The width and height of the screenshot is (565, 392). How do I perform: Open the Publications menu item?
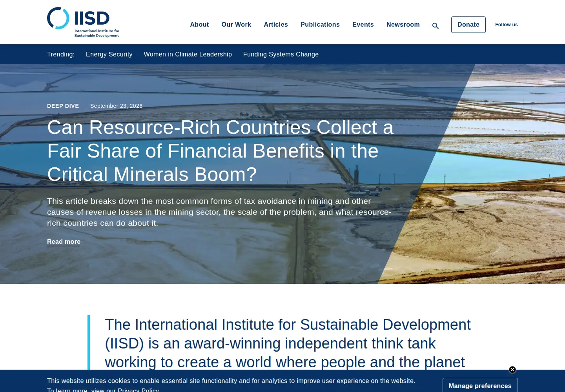320,24
